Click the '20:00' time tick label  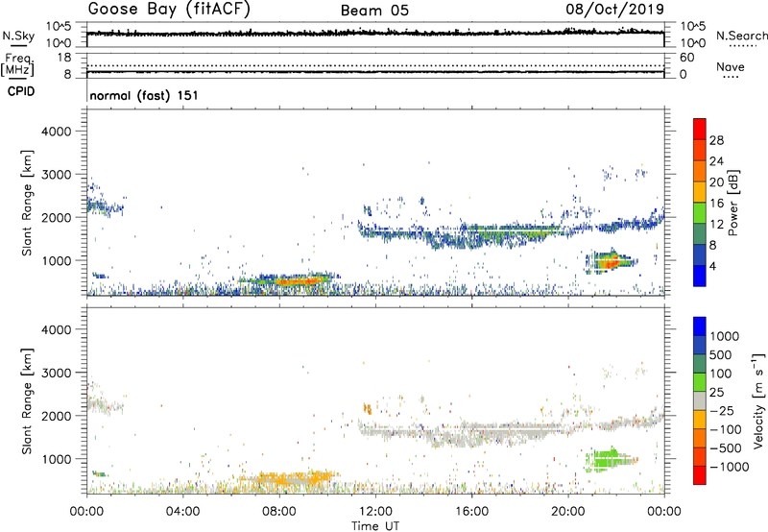[567, 512]
